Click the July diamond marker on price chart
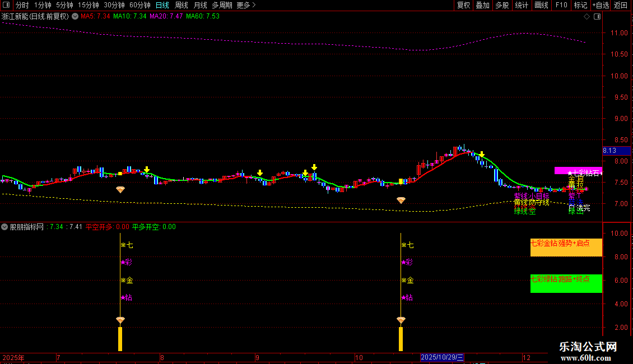The image size is (633, 364). click(120, 189)
